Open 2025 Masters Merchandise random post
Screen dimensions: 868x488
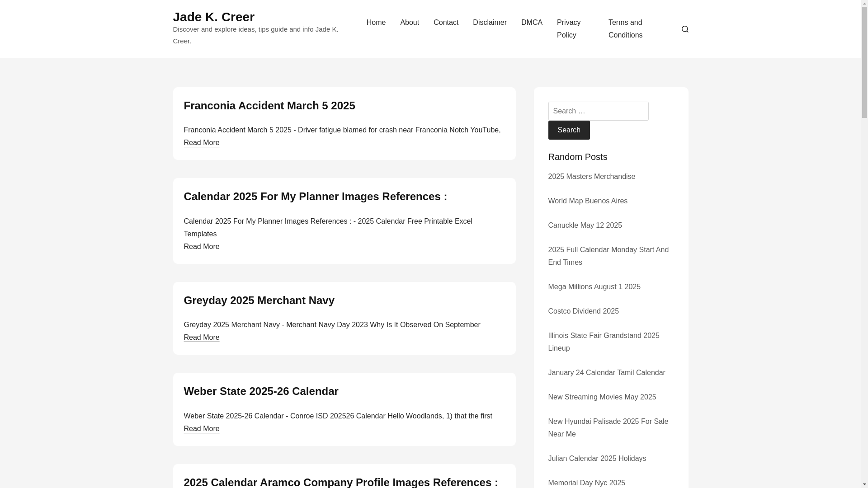[591, 177]
